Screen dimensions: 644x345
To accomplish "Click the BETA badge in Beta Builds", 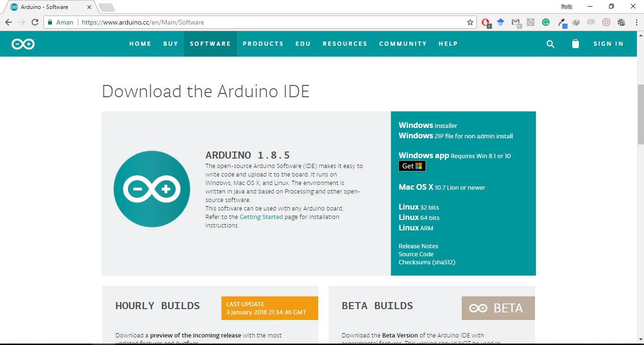I will [498, 308].
